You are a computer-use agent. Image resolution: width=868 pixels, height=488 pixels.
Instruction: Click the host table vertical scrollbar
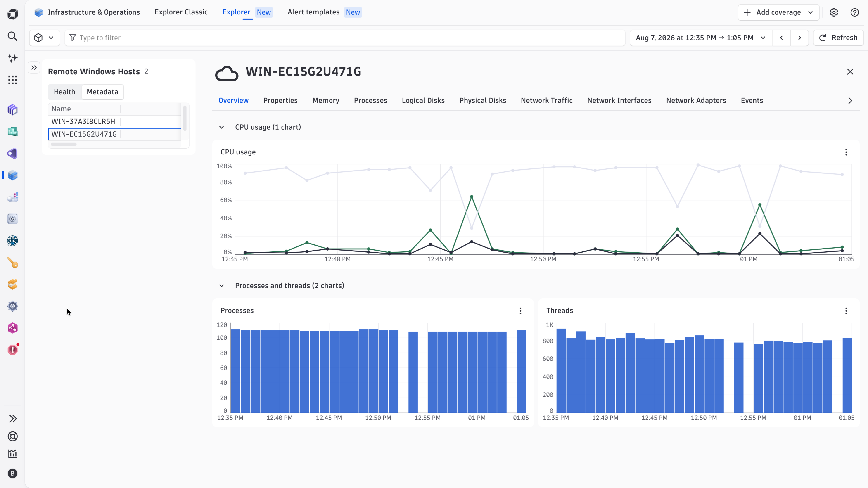tap(185, 118)
